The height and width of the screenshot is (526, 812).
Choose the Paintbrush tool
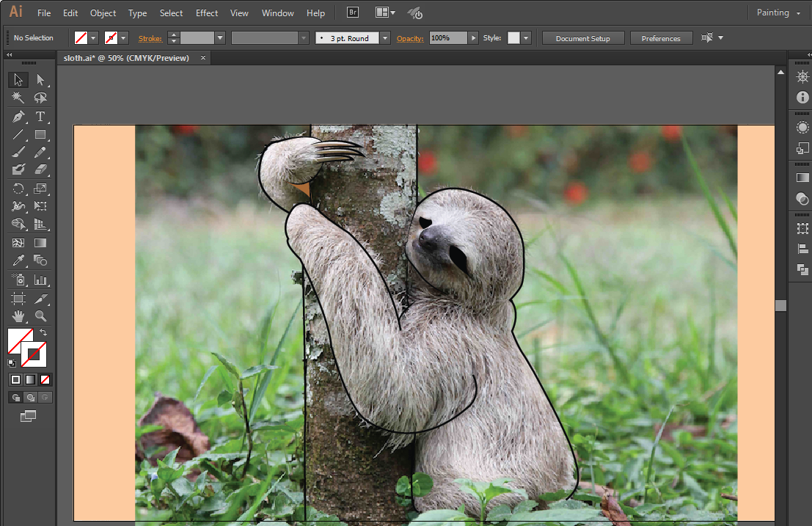pyautogui.click(x=18, y=153)
